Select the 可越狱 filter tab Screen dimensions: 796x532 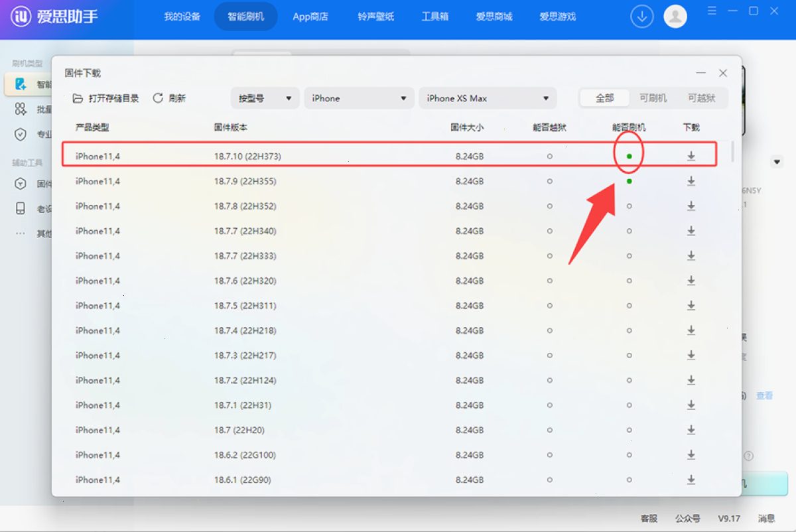point(701,98)
